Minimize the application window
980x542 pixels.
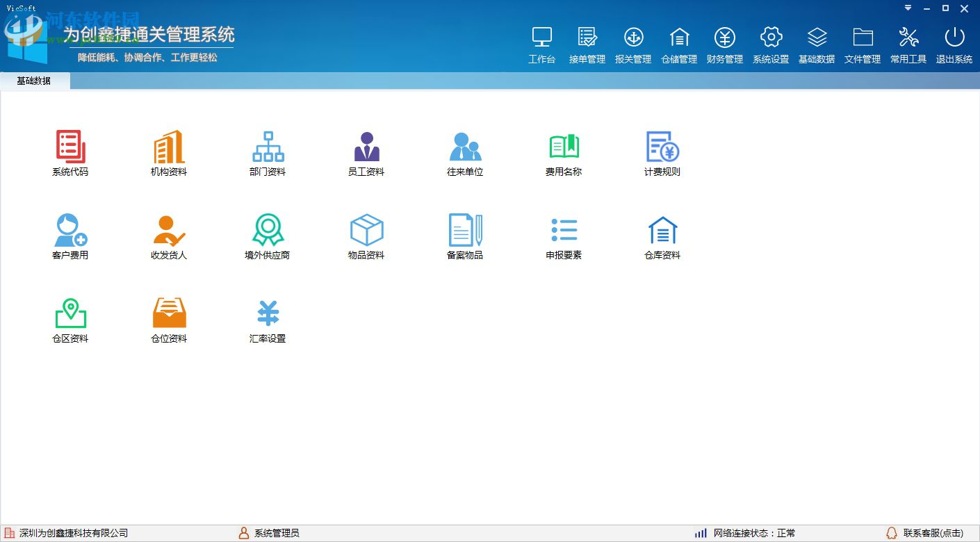click(926, 8)
